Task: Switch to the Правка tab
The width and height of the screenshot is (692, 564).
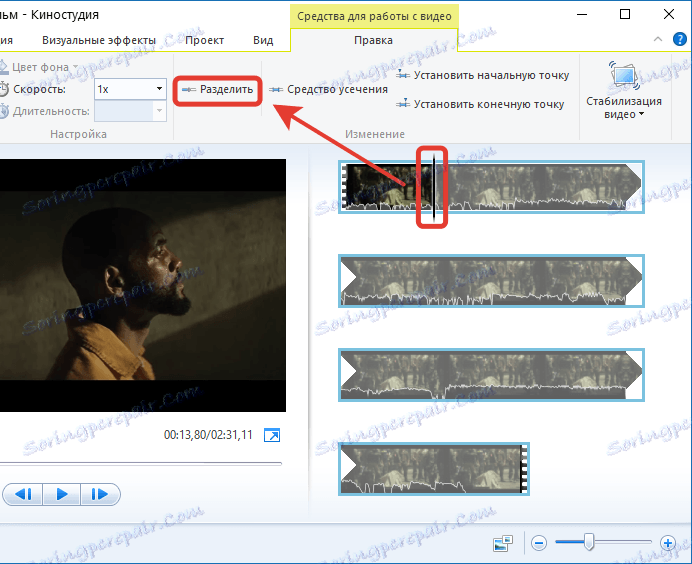Action: (x=373, y=40)
